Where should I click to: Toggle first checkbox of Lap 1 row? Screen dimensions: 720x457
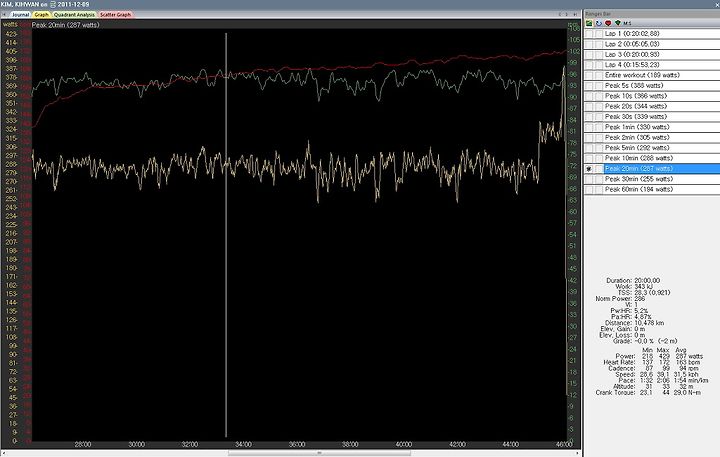pos(589,34)
